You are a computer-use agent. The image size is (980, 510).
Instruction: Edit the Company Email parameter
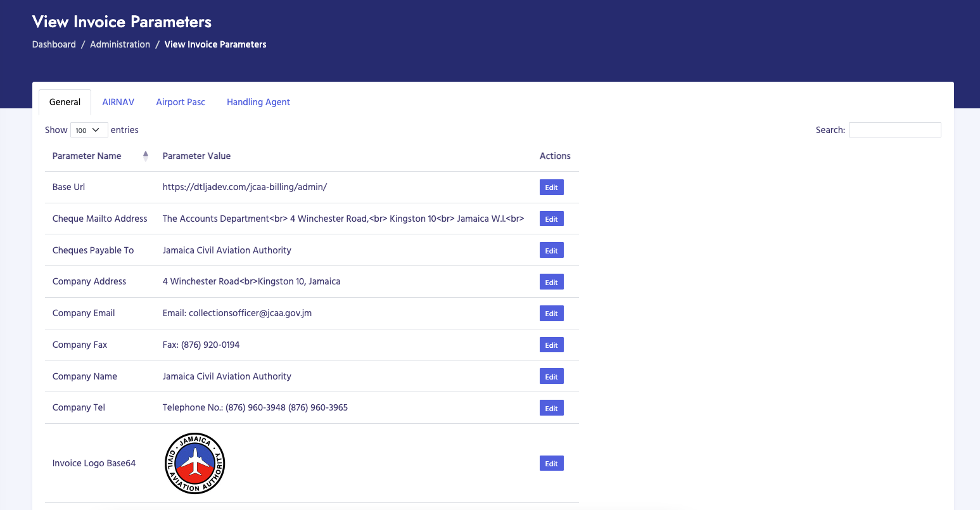click(x=551, y=313)
